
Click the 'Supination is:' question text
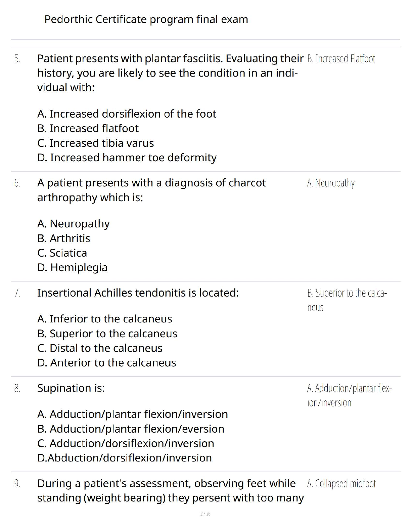(x=71, y=388)
